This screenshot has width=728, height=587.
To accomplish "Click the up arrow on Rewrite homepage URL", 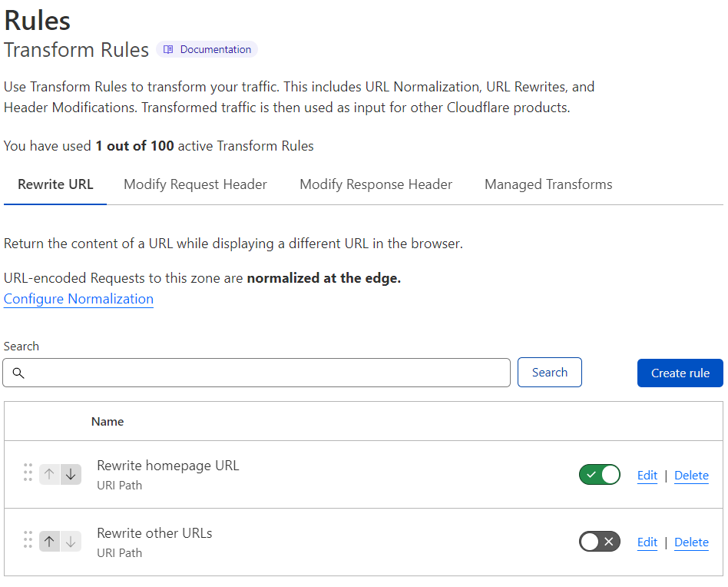I will pyautogui.click(x=49, y=474).
